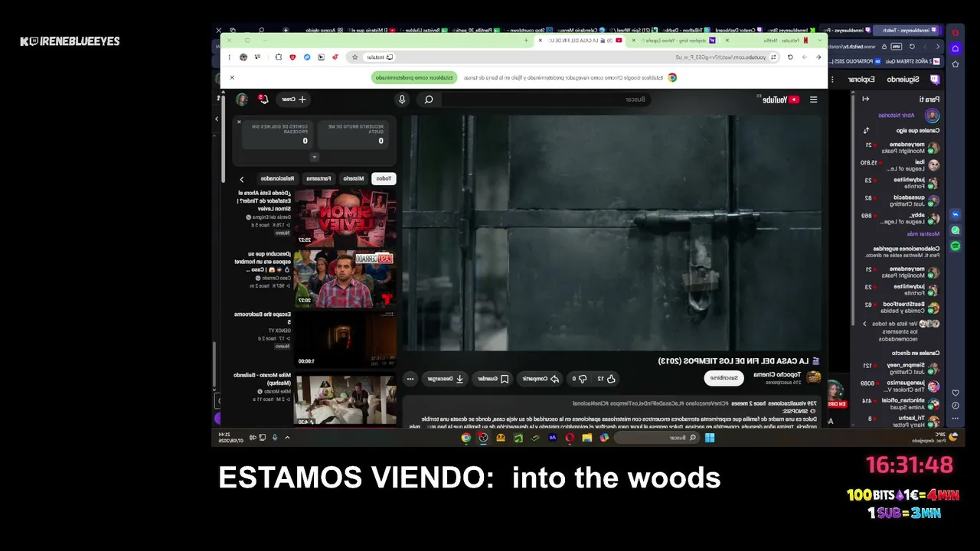Viewport: 980px width, 551px height.
Task: Select the 'Fantasma' filter chip
Action: [318, 178]
